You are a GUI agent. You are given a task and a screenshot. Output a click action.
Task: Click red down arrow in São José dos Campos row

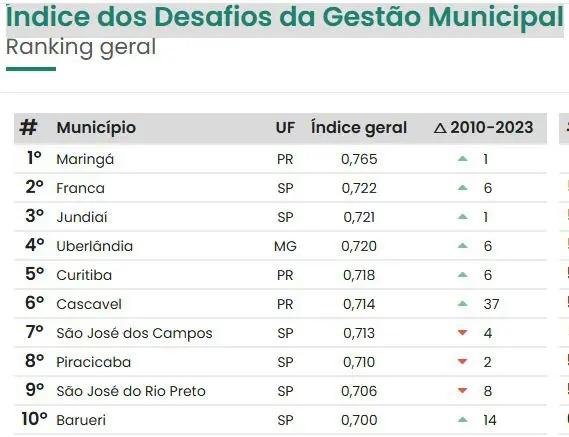pos(463,332)
